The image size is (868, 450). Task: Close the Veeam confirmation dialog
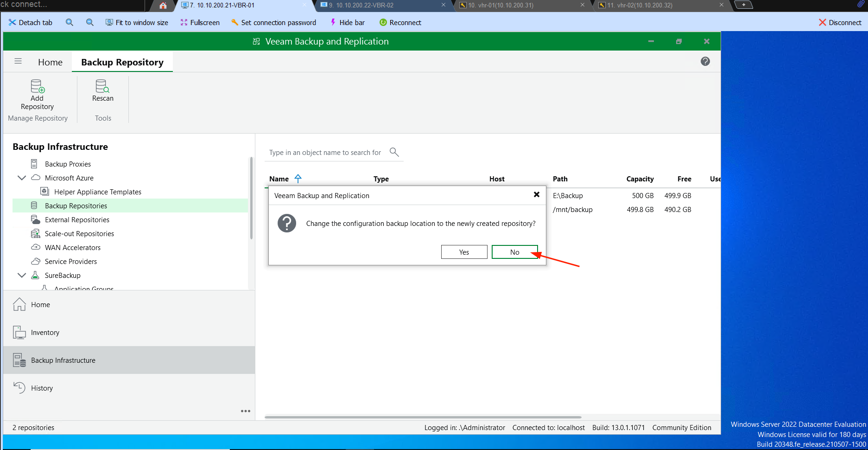coord(536,194)
